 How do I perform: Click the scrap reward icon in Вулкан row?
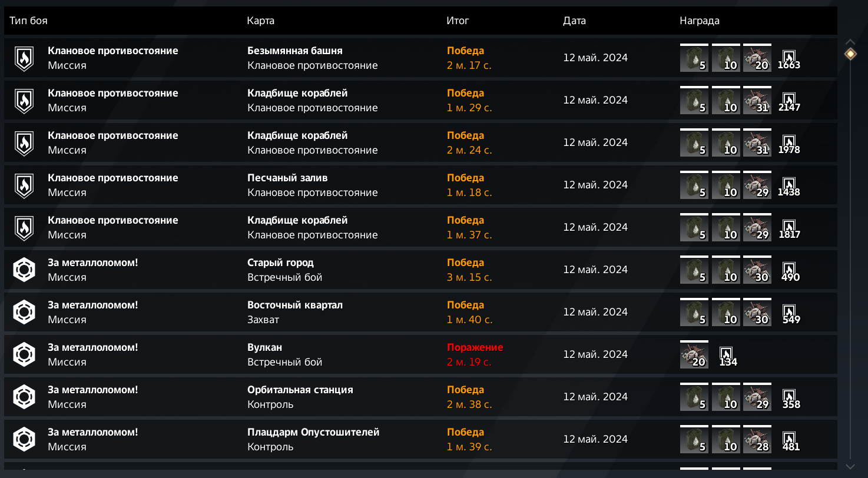coord(694,355)
